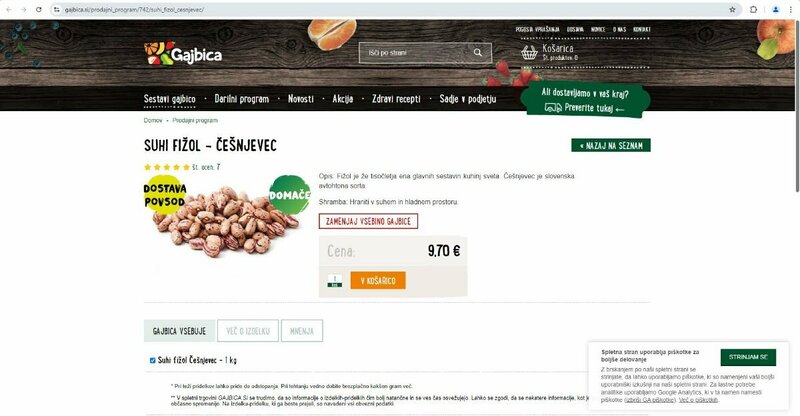Viewport: 800px width, 416px height.
Task: Open Chrome three-dot menu
Action: point(791,9)
